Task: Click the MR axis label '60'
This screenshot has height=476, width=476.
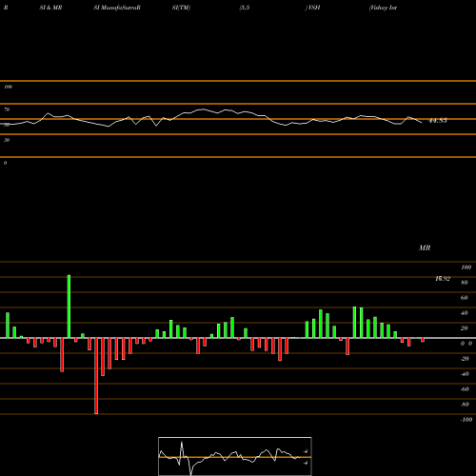Action: [465, 298]
